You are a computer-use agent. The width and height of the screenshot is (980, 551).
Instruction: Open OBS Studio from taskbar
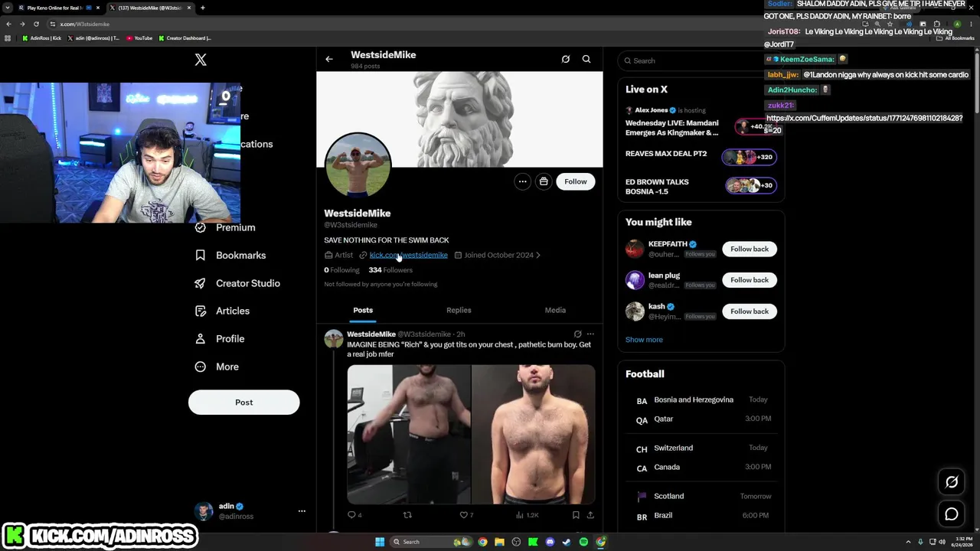(x=516, y=542)
